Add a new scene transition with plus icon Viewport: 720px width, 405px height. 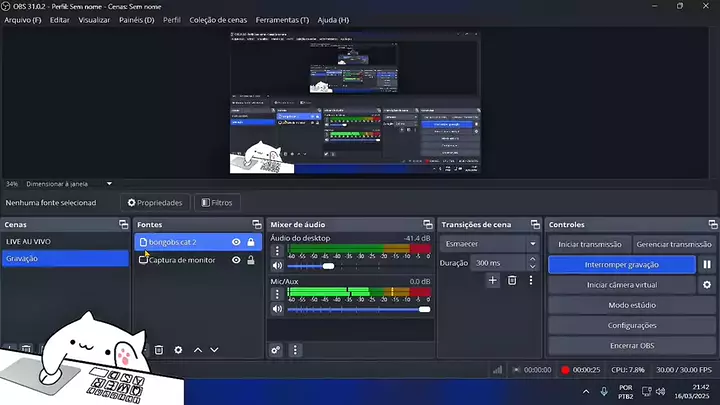[x=492, y=281]
